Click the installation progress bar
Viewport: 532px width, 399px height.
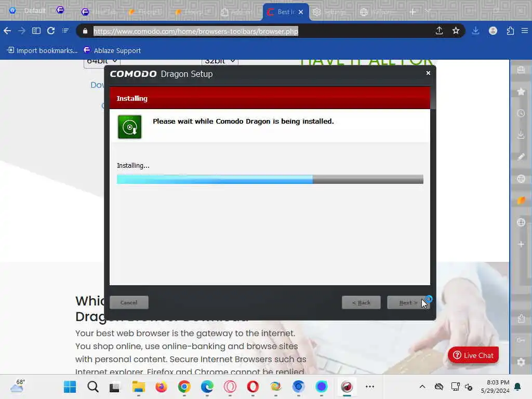click(270, 179)
